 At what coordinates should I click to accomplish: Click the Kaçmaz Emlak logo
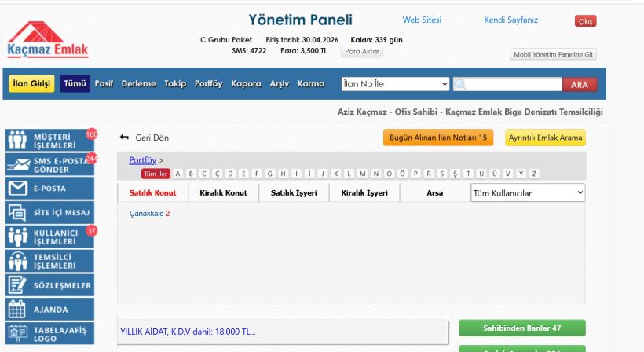click(x=48, y=41)
